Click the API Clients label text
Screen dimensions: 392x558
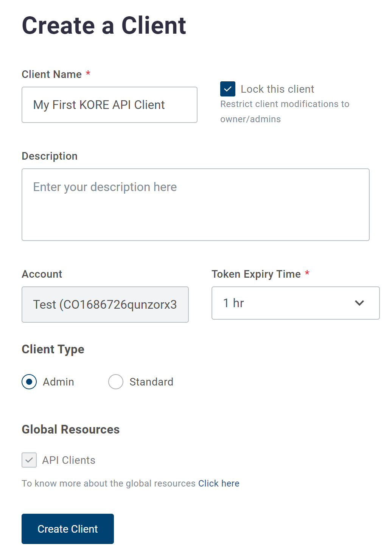(x=68, y=460)
